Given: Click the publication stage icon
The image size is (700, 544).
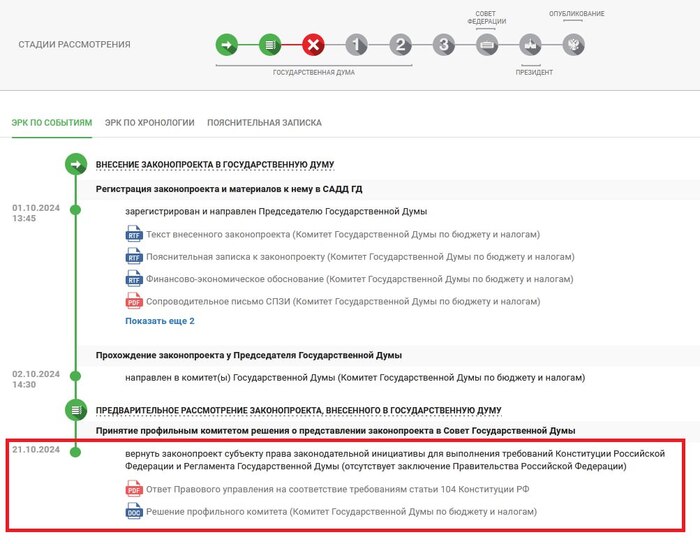Looking at the screenshot, I should click(x=574, y=45).
